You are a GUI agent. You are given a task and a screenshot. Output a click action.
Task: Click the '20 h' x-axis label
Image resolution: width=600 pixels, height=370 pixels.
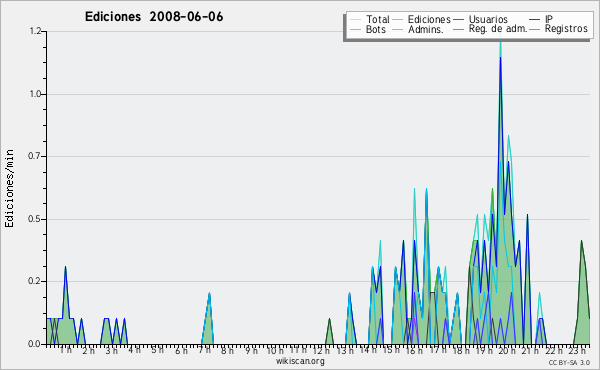tap(508, 350)
